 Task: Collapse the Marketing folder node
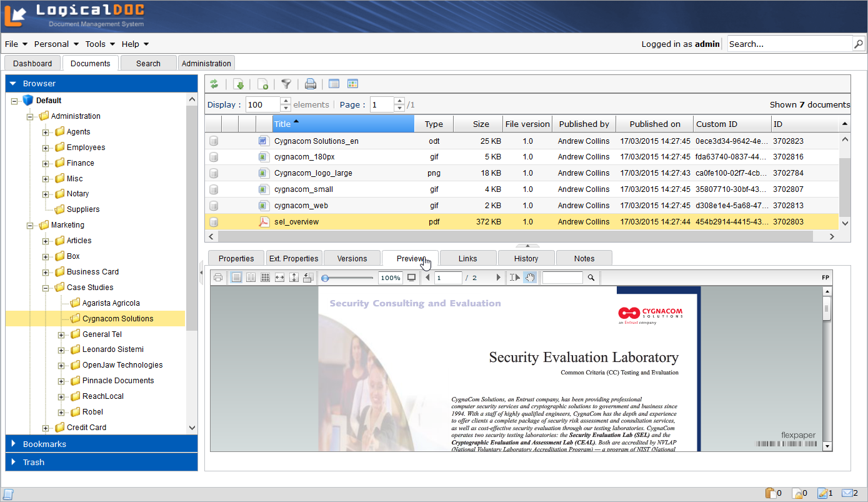coord(30,225)
